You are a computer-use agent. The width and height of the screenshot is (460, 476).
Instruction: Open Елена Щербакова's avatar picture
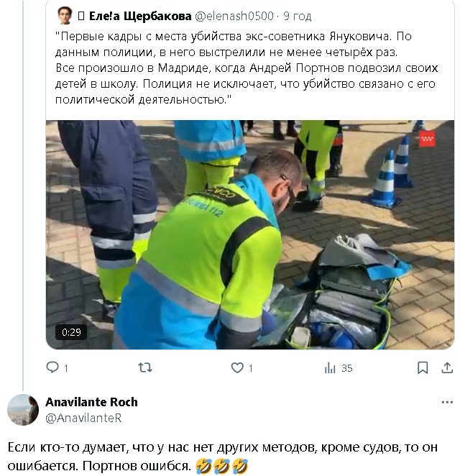click(65, 16)
